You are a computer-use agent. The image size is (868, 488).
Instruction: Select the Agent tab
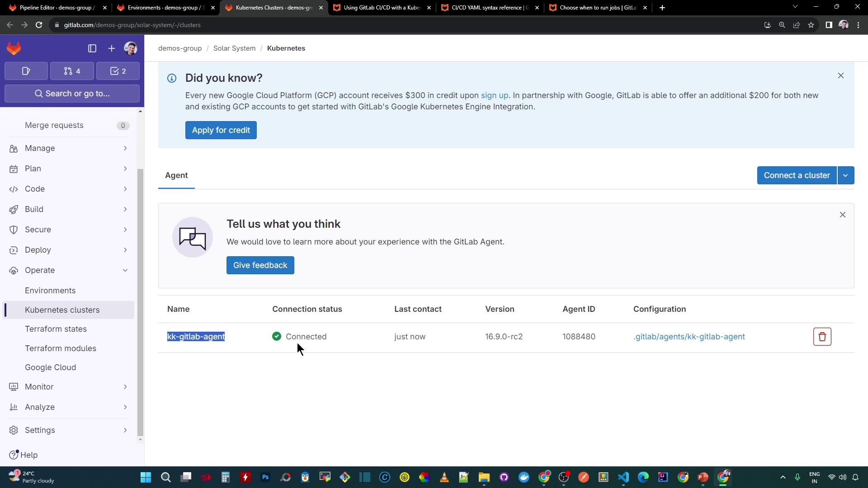coord(176,175)
